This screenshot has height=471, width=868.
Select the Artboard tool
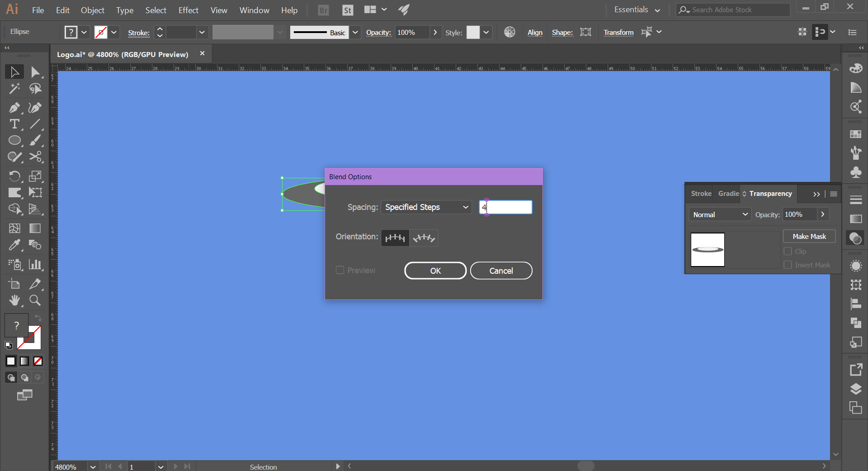14,284
